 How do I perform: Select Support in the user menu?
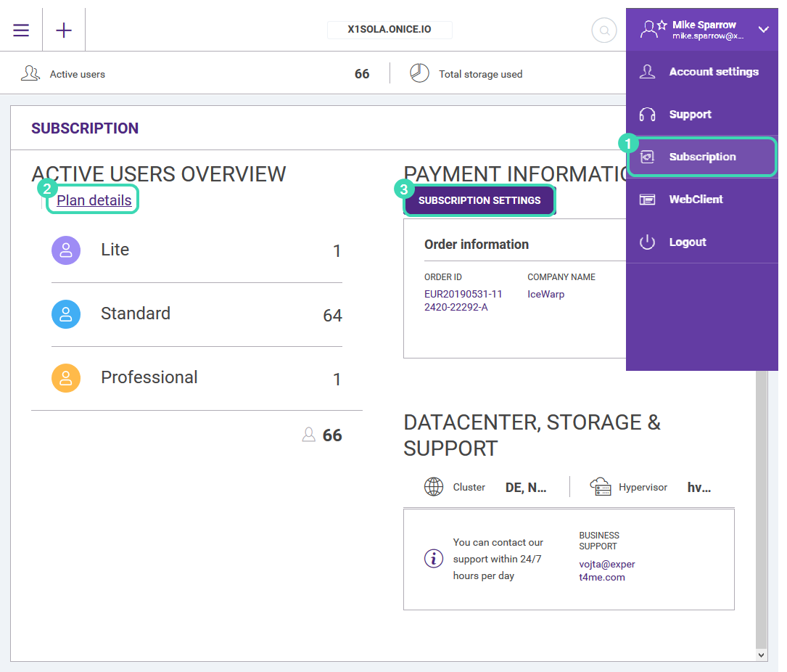click(702, 115)
